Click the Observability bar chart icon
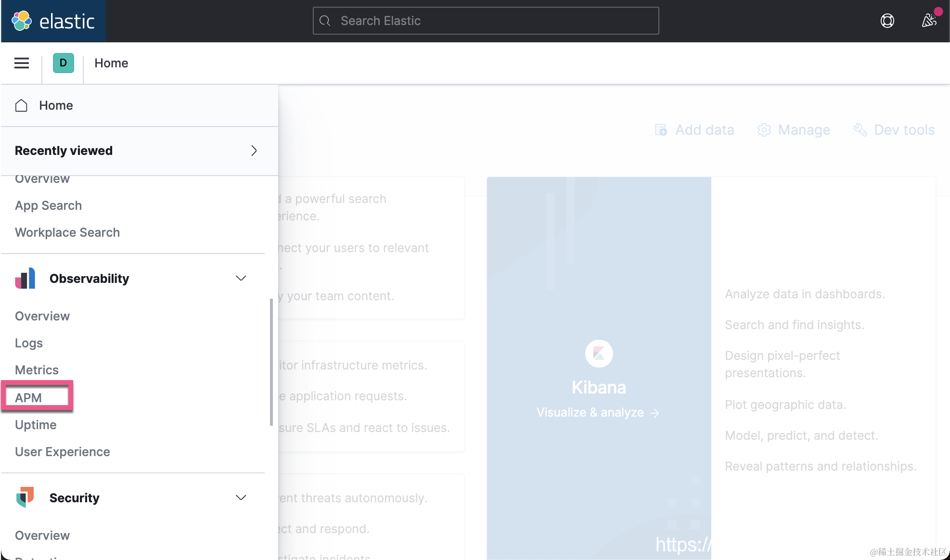The height and width of the screenshot is (560, 950). click(25, 278)
